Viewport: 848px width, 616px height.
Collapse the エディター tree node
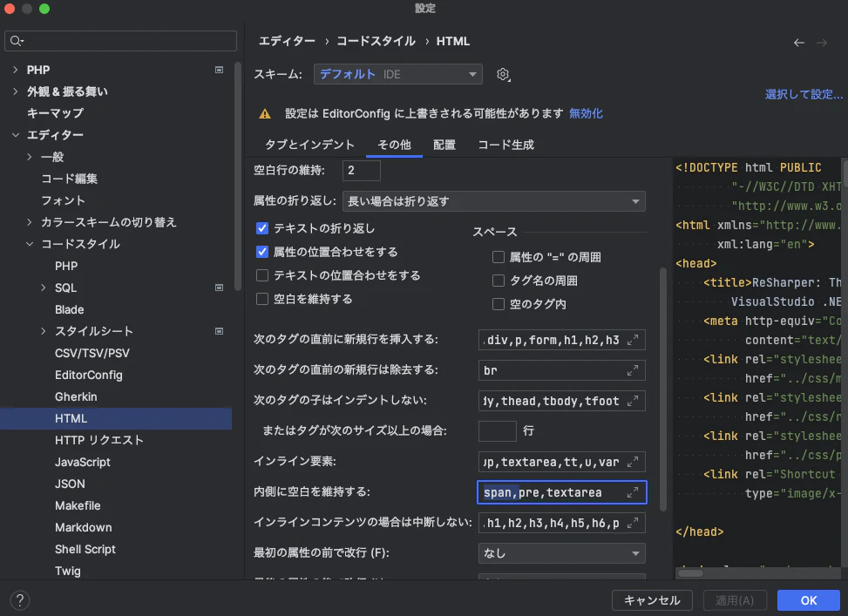15,135
